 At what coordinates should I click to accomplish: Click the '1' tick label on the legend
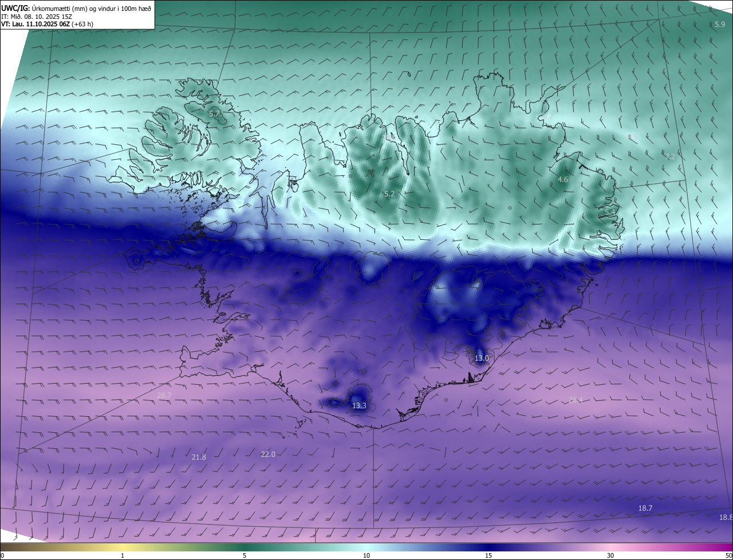click(x=123, y=556)
